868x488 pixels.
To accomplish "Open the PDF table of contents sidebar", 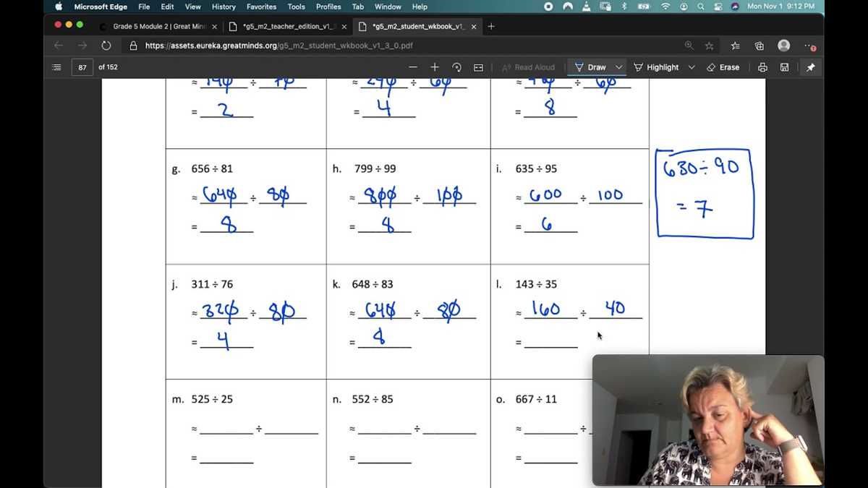I will tap(57, 67).
